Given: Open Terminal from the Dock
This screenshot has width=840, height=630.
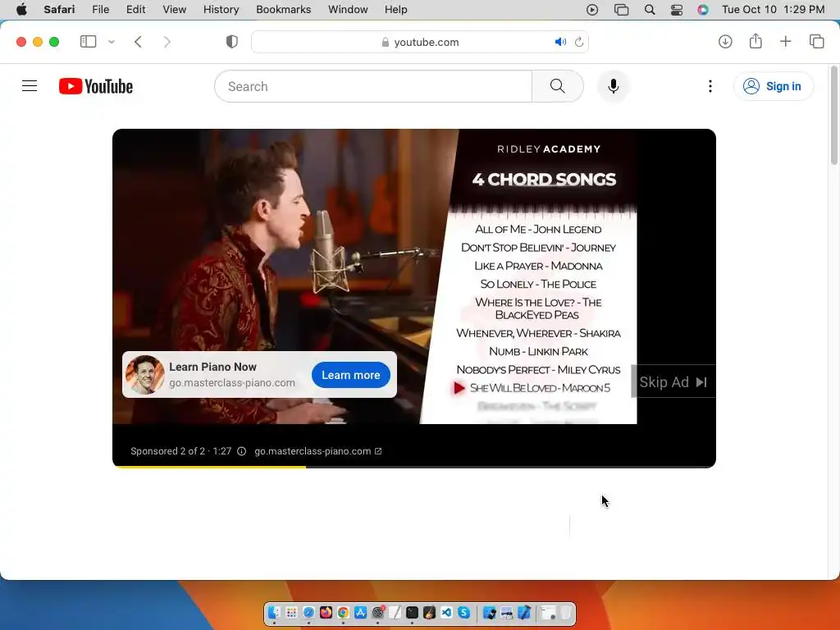Looking at the screenshot, I should tap(412, 612).
